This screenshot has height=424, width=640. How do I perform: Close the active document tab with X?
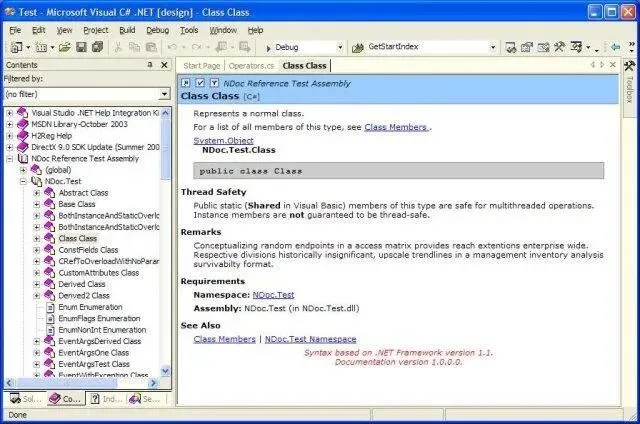[x=613, y=65]
